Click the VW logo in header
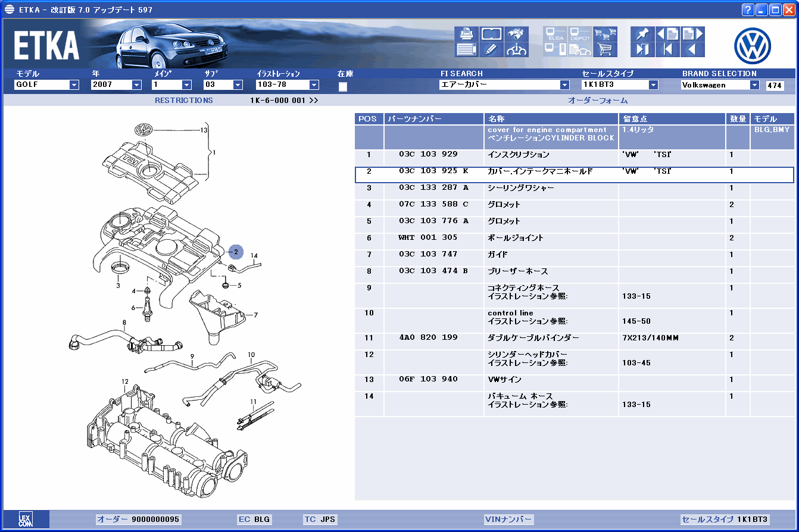 tap(753, 45)
